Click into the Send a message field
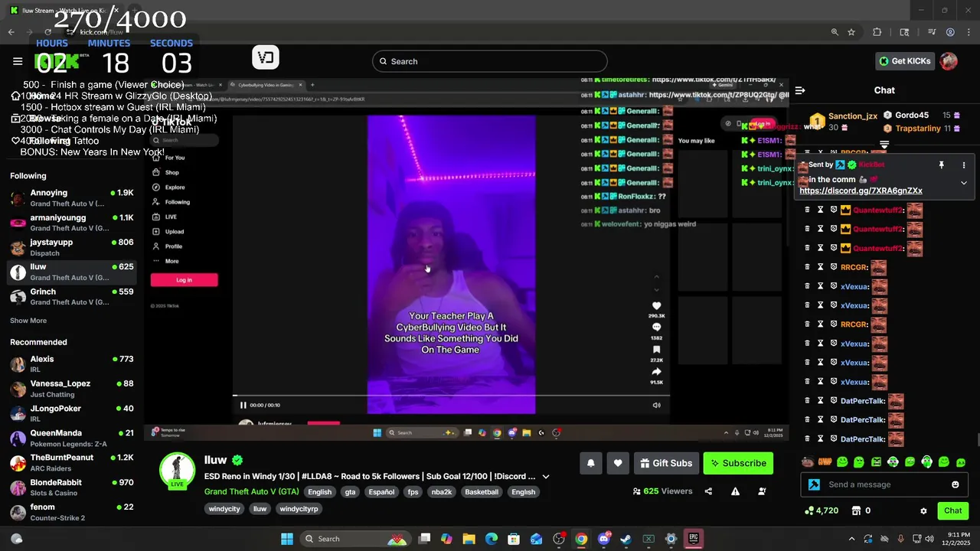Screen dimensions: 980x551 (884, 484)
